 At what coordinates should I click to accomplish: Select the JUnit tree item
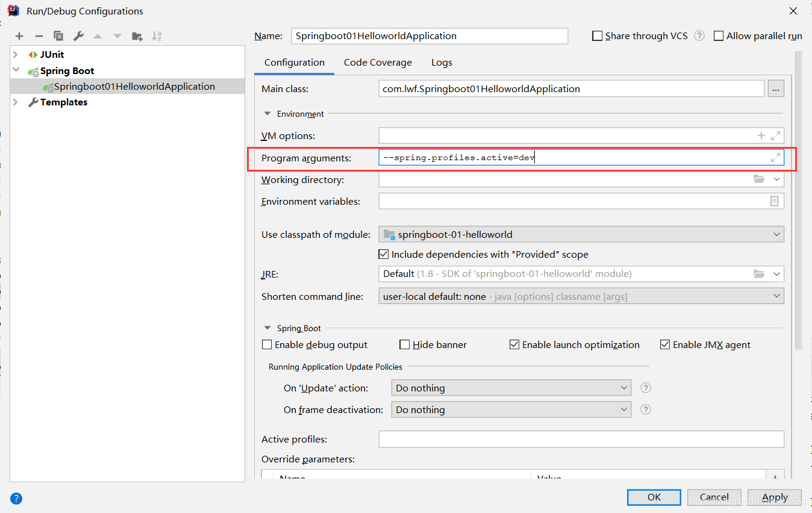52,55
